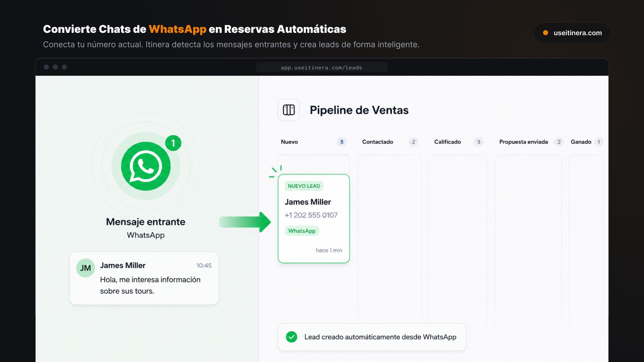Click the Ganado count badge showing 1
The image size is (644, 362).
pyautogui.click(x=598, y=142)
